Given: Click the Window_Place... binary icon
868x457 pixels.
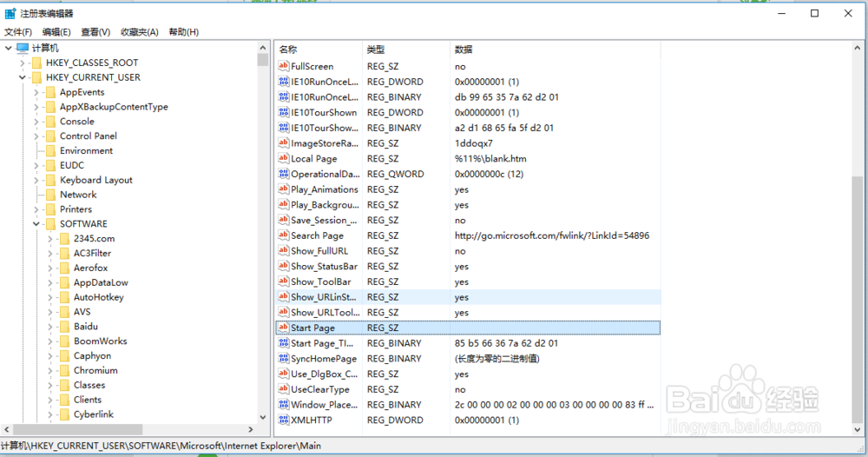Looking at the screenshot, I should click(284, 404).
